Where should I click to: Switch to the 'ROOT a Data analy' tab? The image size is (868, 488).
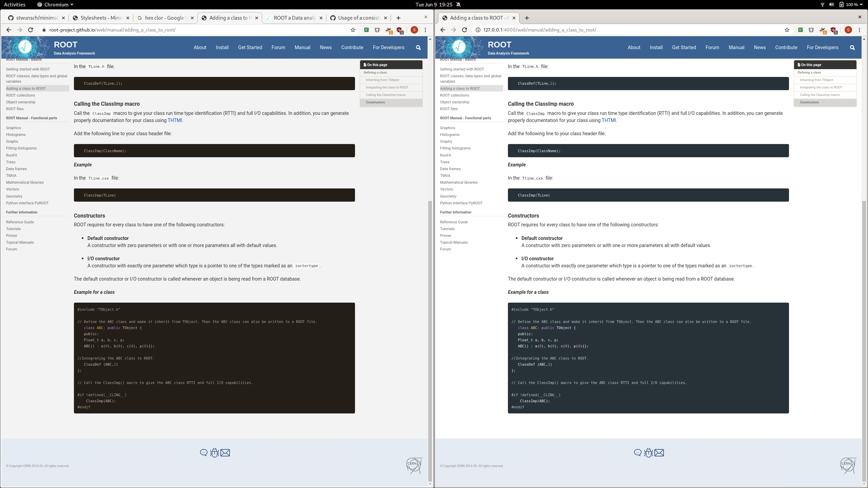294,18
